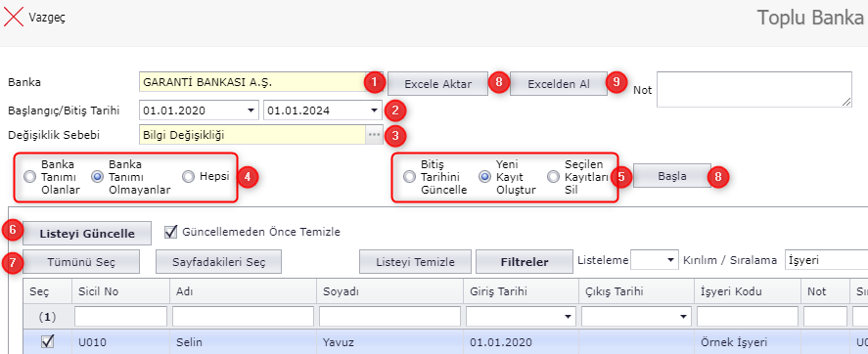Untick the Seç checkbox for Selin Yavuz

tap(48, 342)
